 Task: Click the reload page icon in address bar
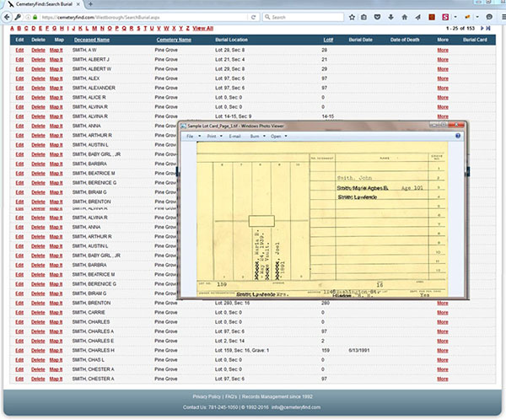253,17
